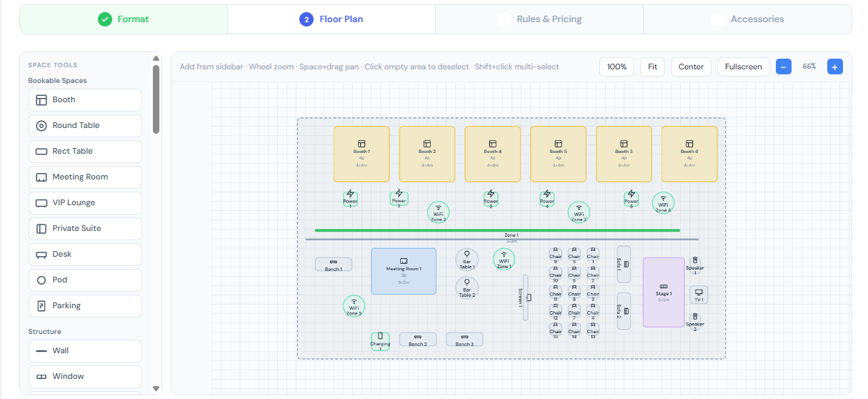Select Meeting Room 1 on the canvas

click(404, 271)
